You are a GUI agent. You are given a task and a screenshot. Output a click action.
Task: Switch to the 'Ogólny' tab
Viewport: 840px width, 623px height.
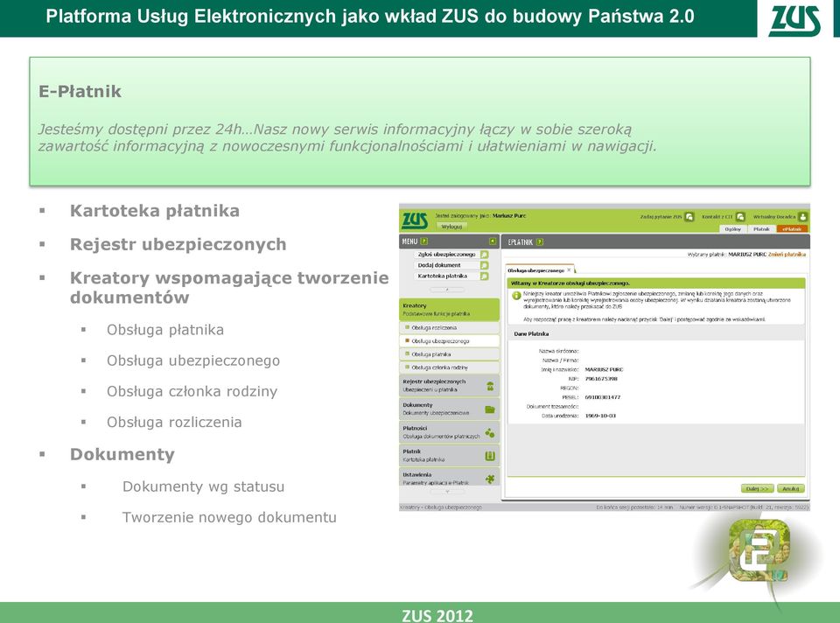[x=732, y=228]
